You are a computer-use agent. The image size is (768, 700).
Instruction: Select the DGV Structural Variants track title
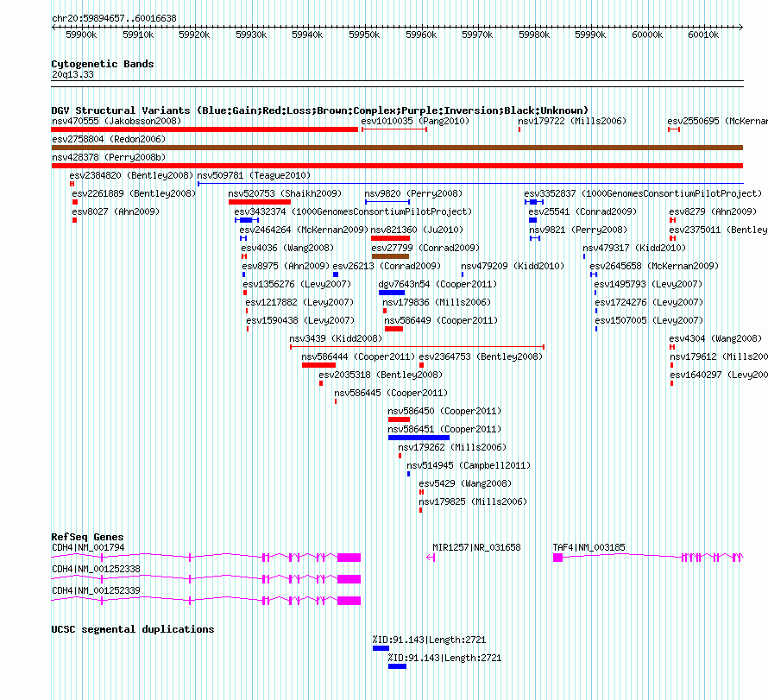point(319,110)
